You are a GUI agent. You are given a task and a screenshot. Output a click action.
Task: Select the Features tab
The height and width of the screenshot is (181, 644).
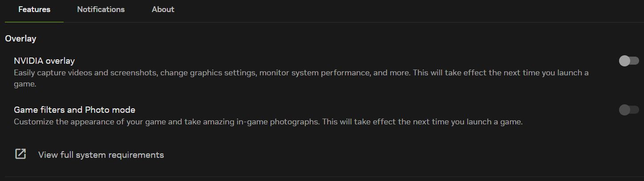click(x=34, y=9)
